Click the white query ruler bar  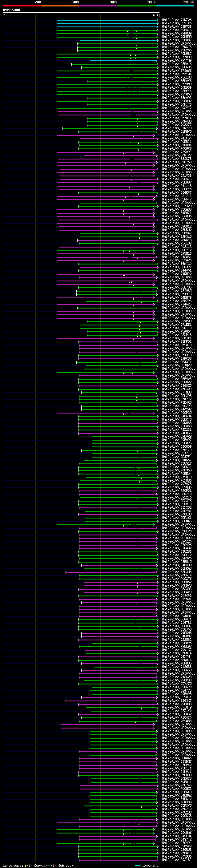pyautogui.click(x=81, y=13)
